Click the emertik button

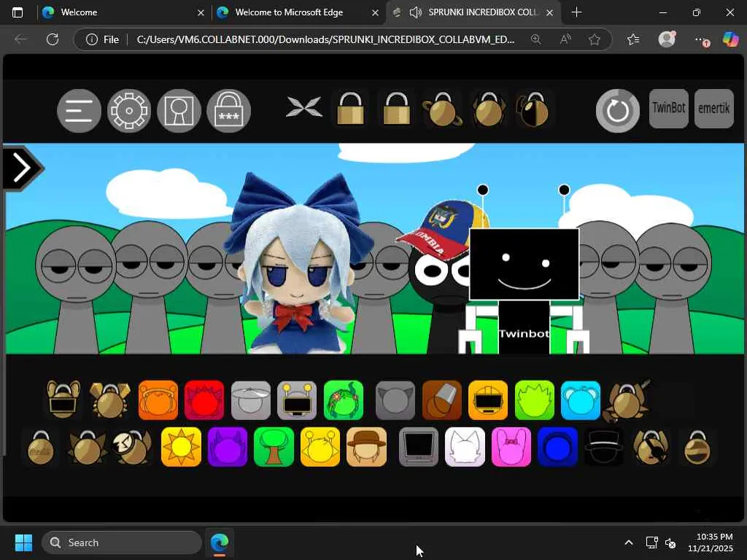714,108
